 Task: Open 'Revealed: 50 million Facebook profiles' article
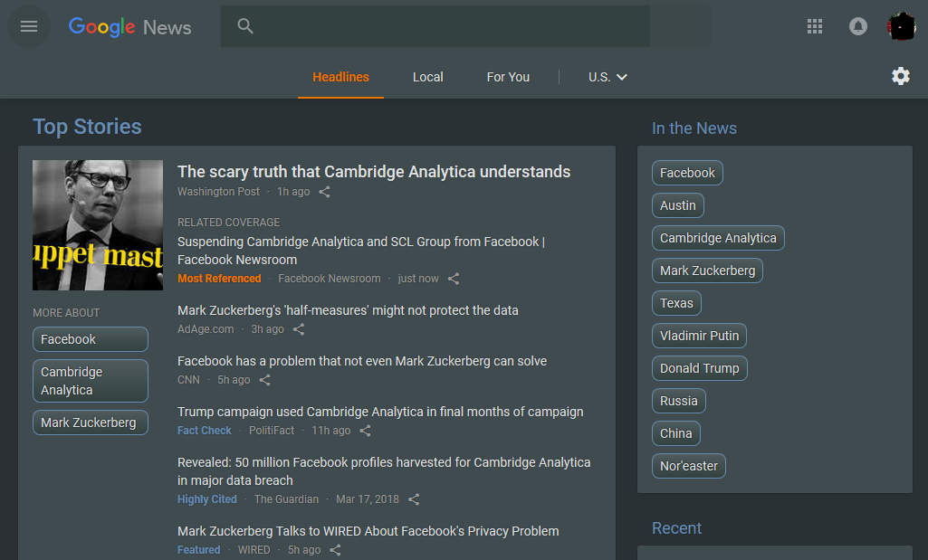[384, 471]
